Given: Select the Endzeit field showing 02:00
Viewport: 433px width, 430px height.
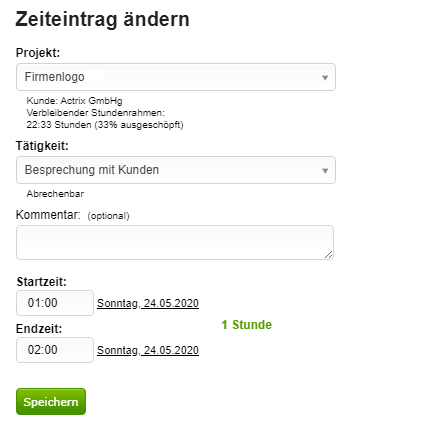Looking at the screenshot, I should pyautogui.click(x=55, y=350).
